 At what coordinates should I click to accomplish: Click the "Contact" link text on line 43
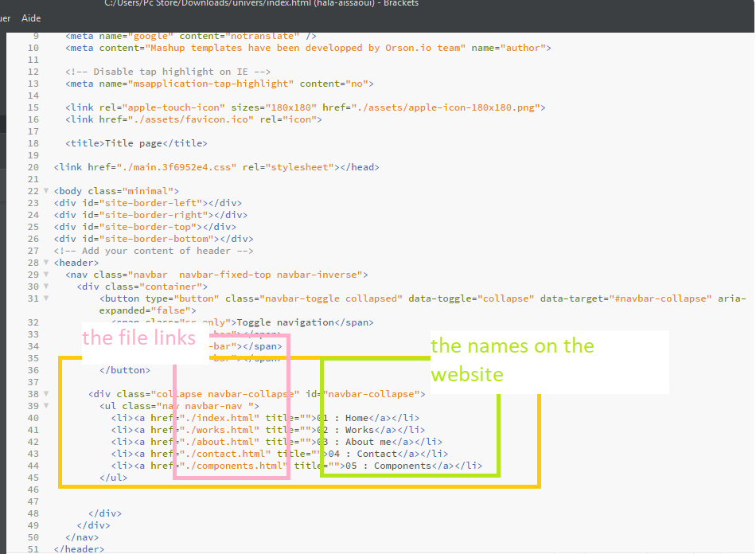click(376, 454)
